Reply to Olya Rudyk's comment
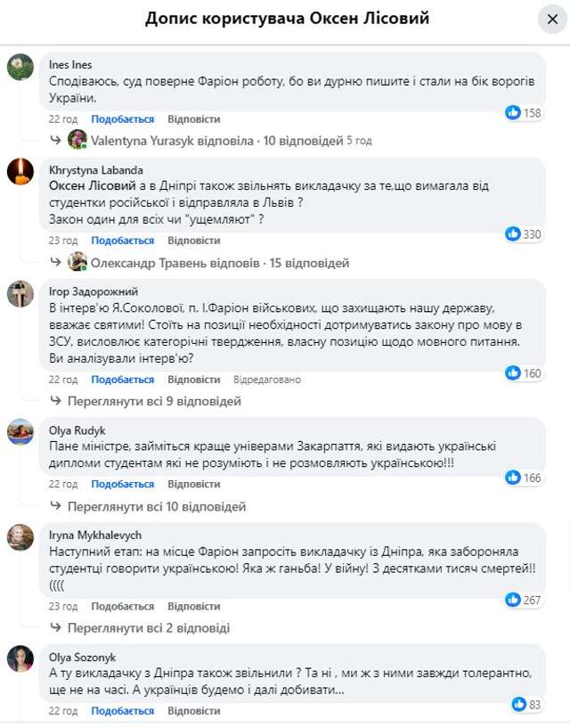 tap(193, 484)
